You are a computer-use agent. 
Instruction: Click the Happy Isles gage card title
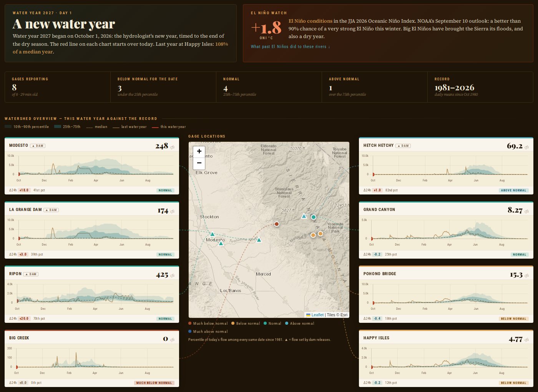coord(376,338)
